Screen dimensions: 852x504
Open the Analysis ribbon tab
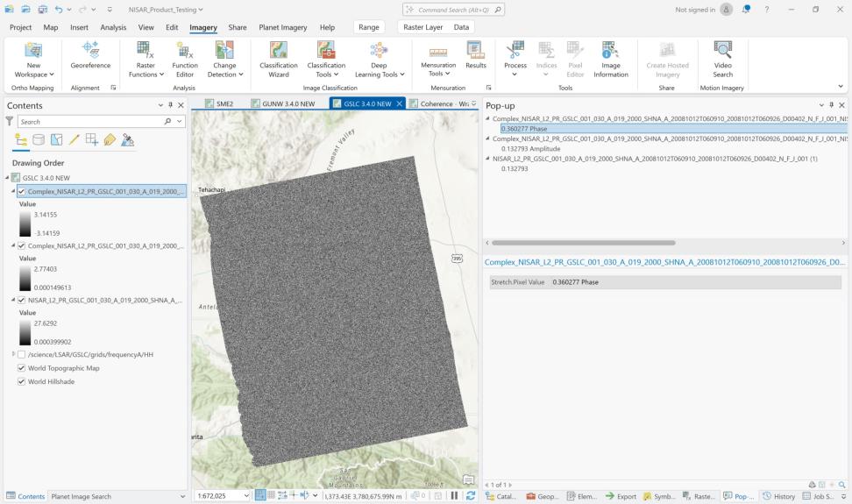(113, 27)
